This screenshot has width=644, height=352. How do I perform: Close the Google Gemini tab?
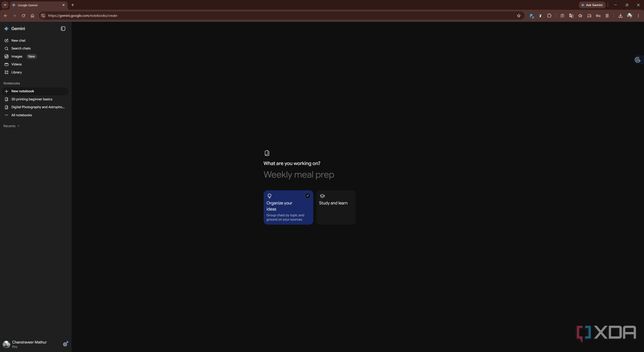64,5
